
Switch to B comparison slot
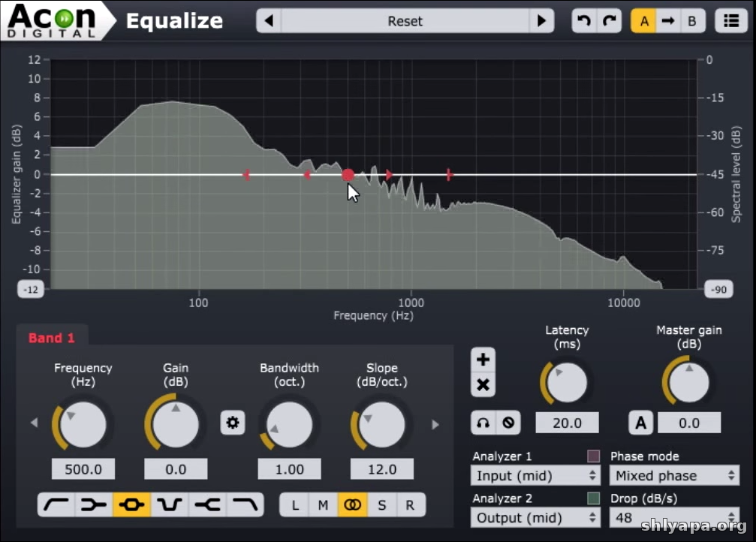pyautogui.click(x=692, y=21)
